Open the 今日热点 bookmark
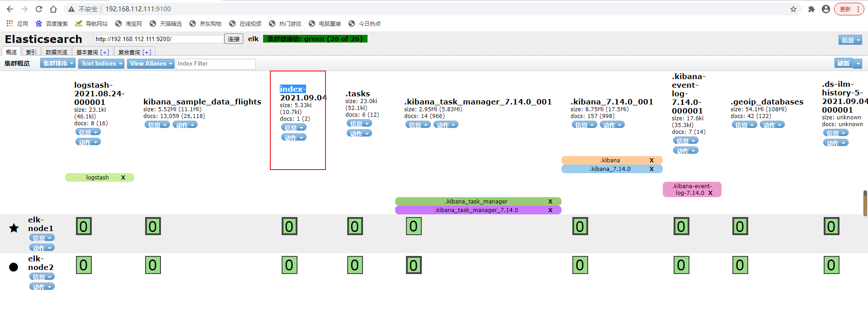This screenshot has width=868, height=331. click(x=364, y=24)
